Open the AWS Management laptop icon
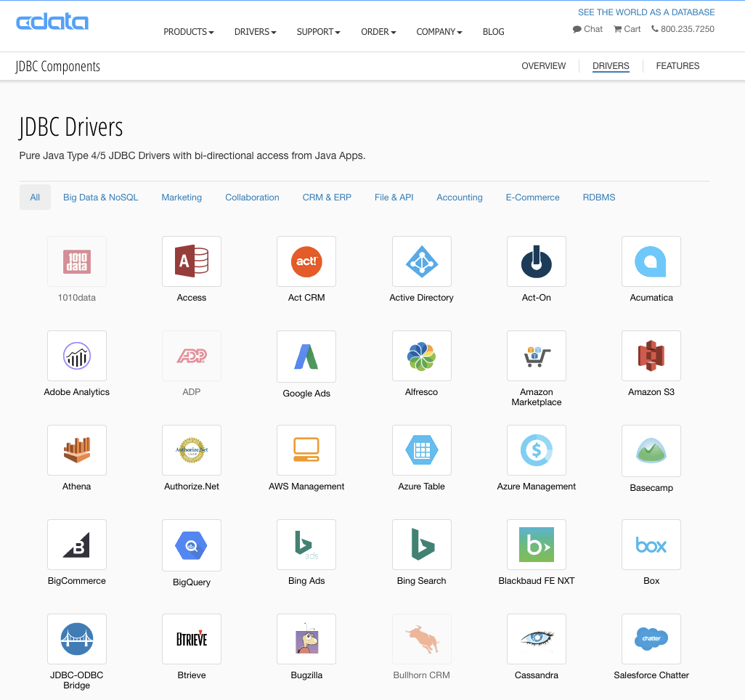The height and width of the screenshot is (700, 745). tap(306, 450)
